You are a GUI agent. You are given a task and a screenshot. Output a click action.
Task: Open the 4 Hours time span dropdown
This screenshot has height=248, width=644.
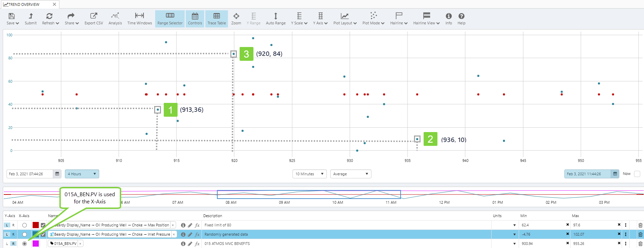pos(82,174)
